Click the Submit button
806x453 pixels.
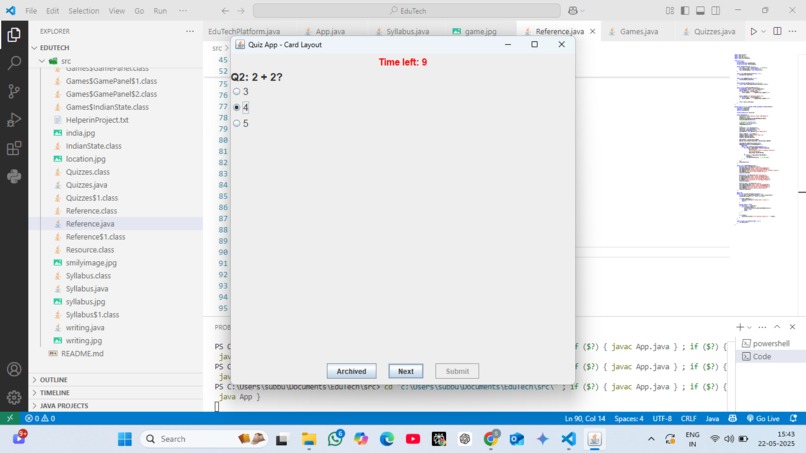(457, 371)
